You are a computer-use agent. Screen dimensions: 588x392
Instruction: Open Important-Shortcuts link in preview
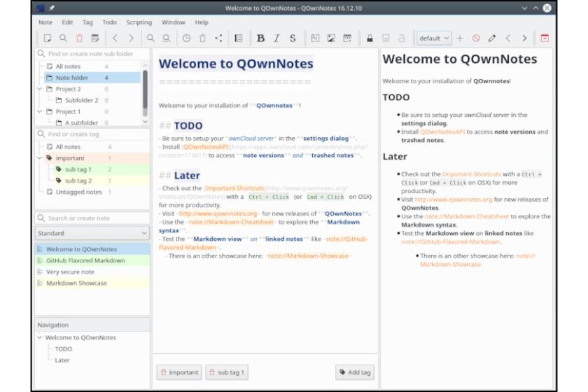point(471,174)
